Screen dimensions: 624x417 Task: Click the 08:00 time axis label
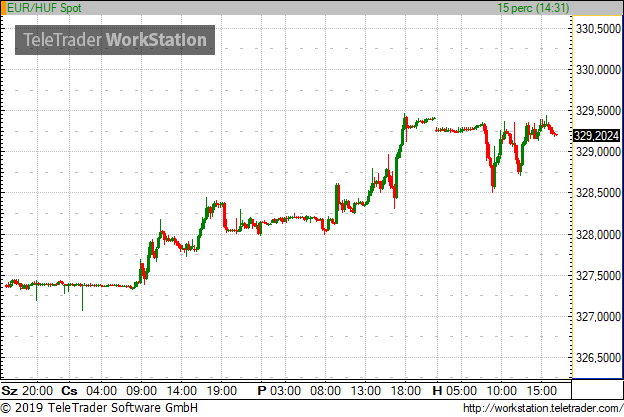pos(326,391)
